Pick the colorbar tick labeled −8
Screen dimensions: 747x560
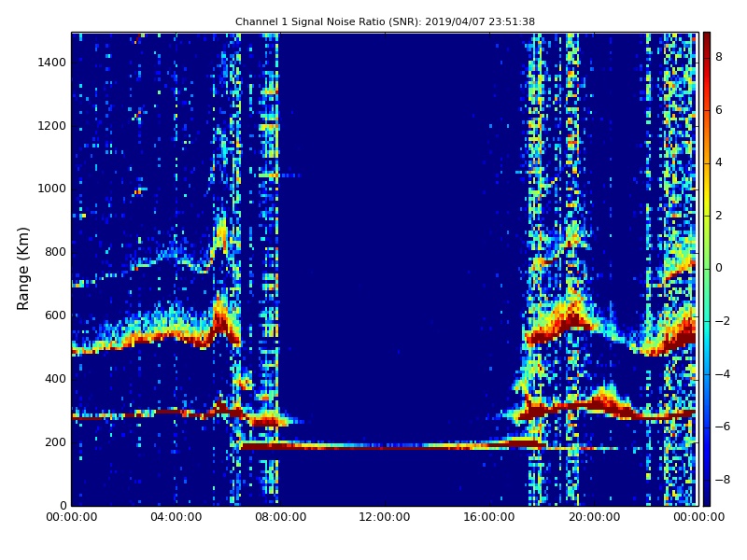[723, 480]
